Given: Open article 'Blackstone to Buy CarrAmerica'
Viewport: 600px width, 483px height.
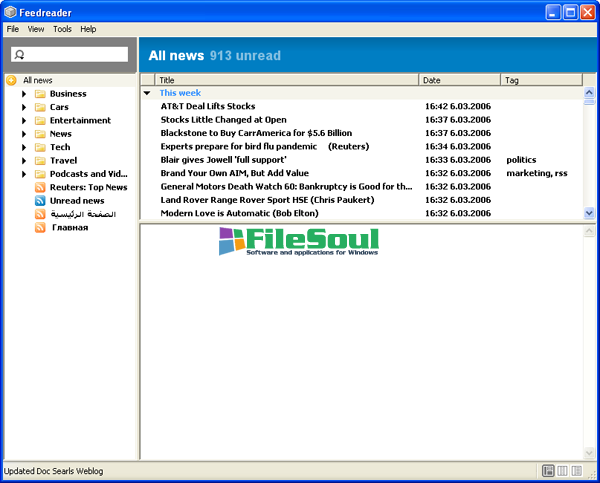Looking at the screenshot, I should click(x=256, y=133).
